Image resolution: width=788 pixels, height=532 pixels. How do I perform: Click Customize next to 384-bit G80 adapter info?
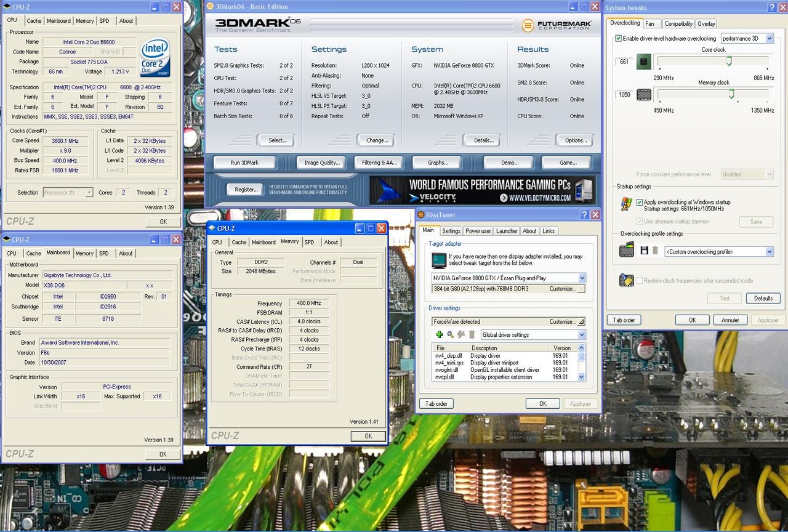tap(566, 288)
